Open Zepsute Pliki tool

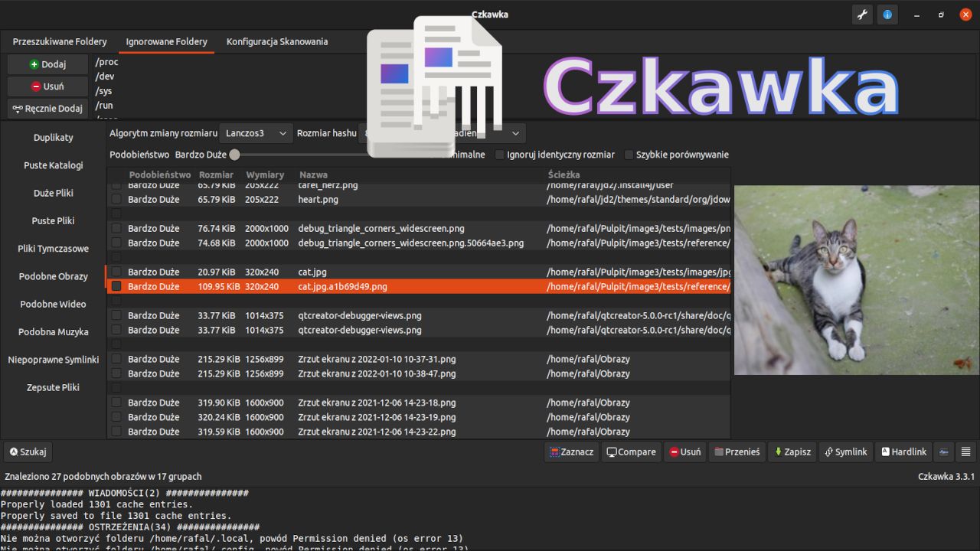click(x=54, y=387)
